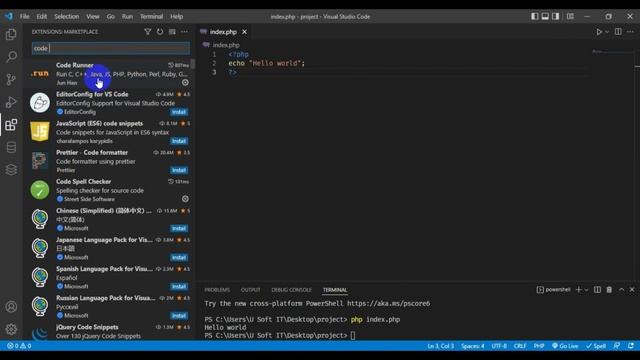Open the stacked layers icon in activity bar
The width and height of the screenshot is (640, 360).
[11, 169]
